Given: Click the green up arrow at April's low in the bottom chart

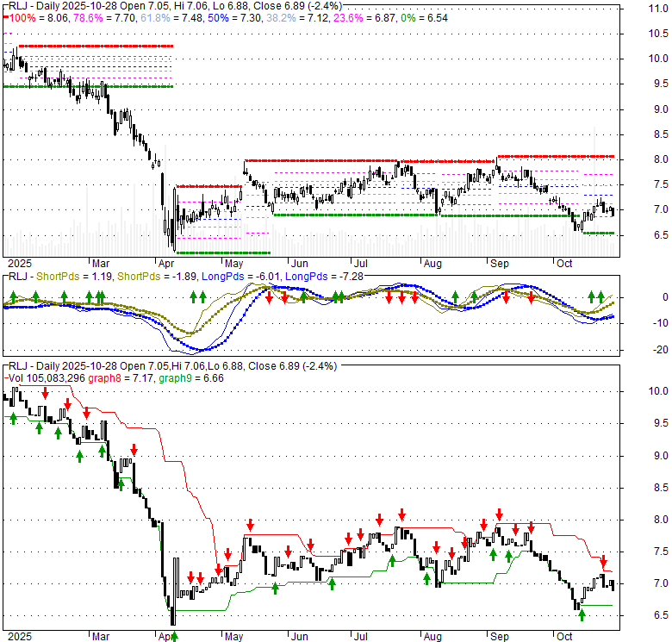Looking at the screenshot, I should [174, 636].
